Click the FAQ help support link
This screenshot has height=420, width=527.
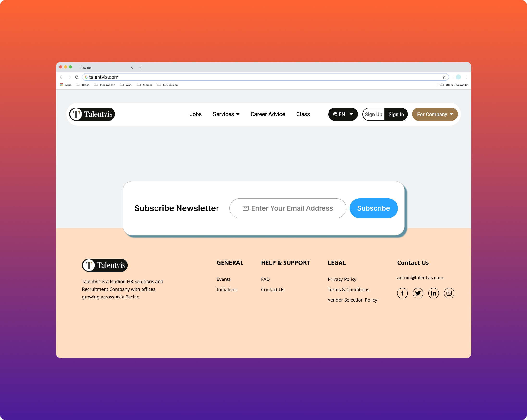tap(266, 279)
